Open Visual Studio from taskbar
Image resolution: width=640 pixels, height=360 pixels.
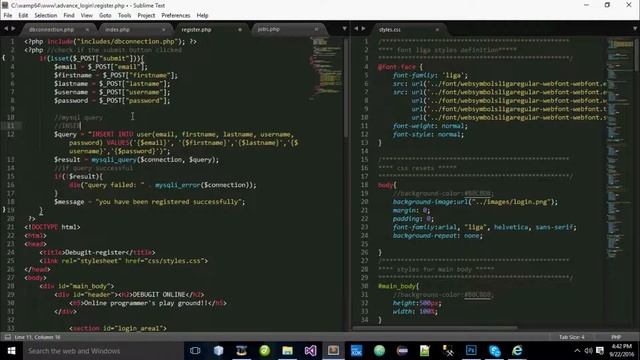310,351
